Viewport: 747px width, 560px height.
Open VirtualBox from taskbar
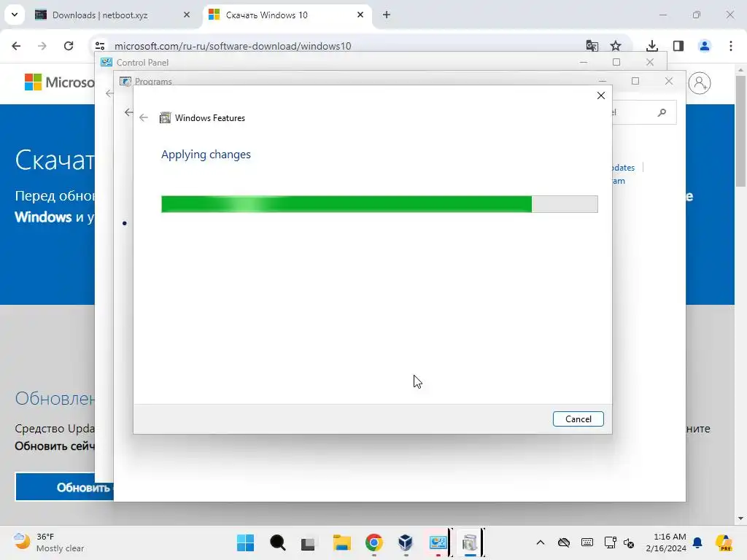(406, 542)
